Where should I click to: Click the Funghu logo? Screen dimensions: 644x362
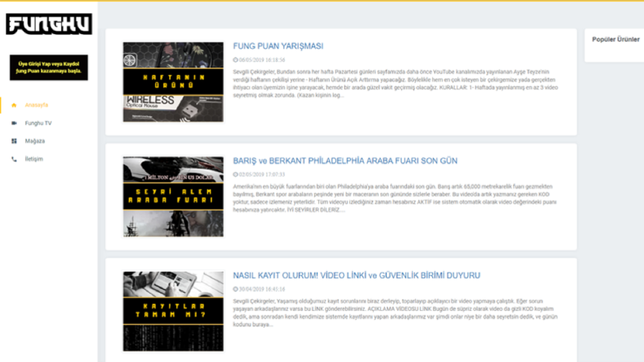tap(49, 24)
